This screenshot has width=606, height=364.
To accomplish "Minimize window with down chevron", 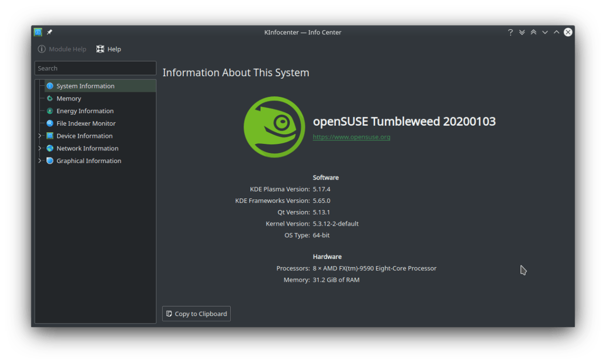I will click(x=545, y=32).
